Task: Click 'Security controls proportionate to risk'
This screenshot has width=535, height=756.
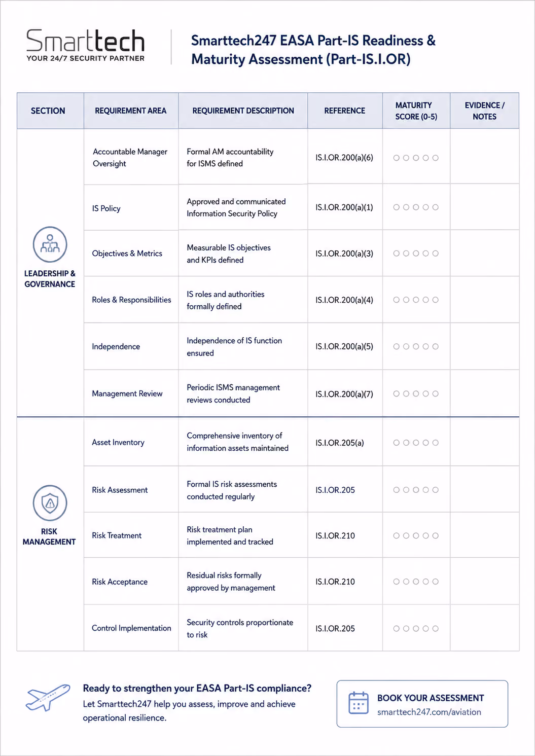Action: click(x=240, y=628)
